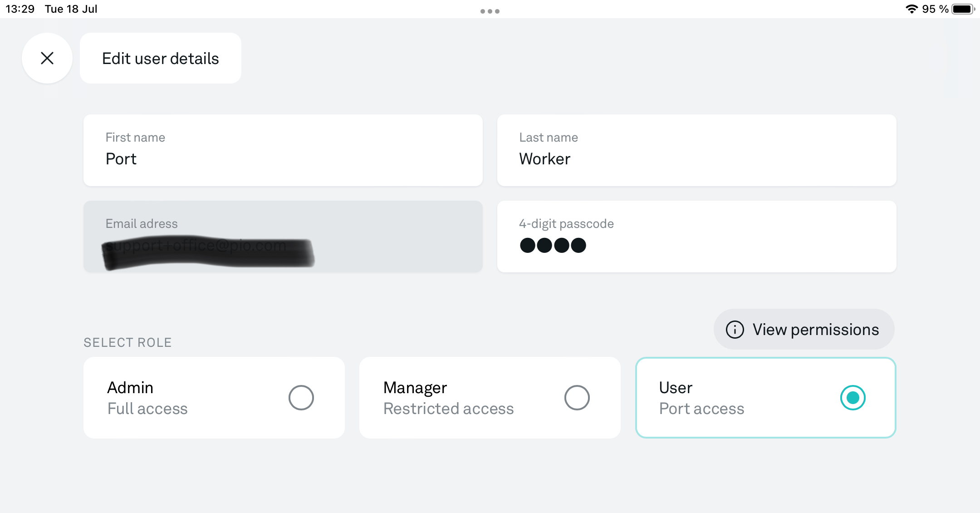The height and width of the screenshot is (513, 980).
Task: Tap the three-dot multitasking indicator at top
Action: pos(490,11)
